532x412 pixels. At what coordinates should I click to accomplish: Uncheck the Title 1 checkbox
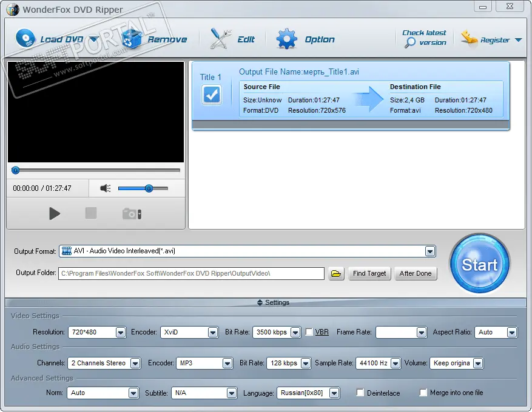(x=212, y=95)
